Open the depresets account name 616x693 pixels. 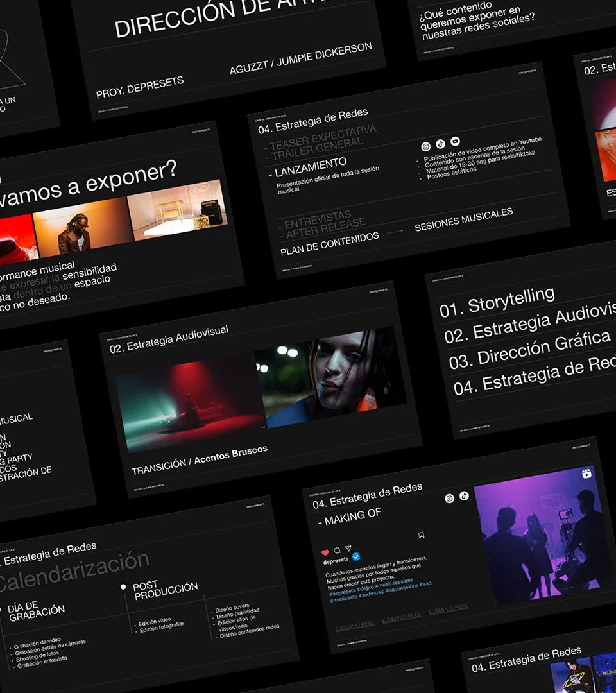(x=336, y=561)
